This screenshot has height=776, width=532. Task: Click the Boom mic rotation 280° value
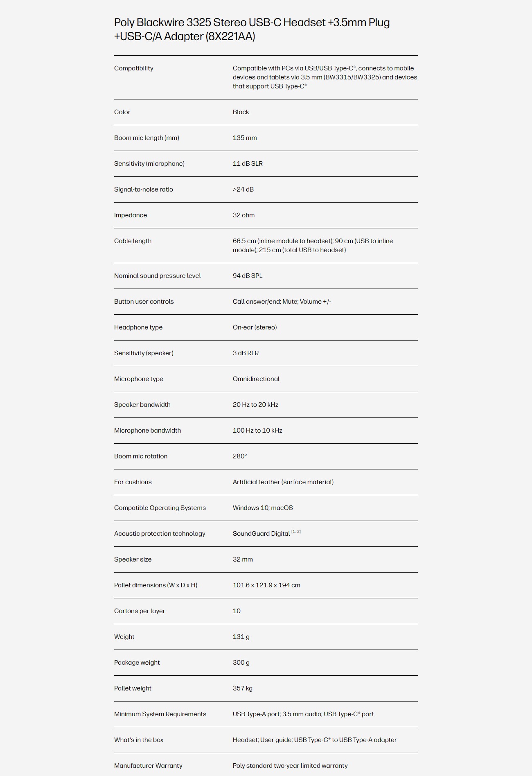tap(240, 456)
